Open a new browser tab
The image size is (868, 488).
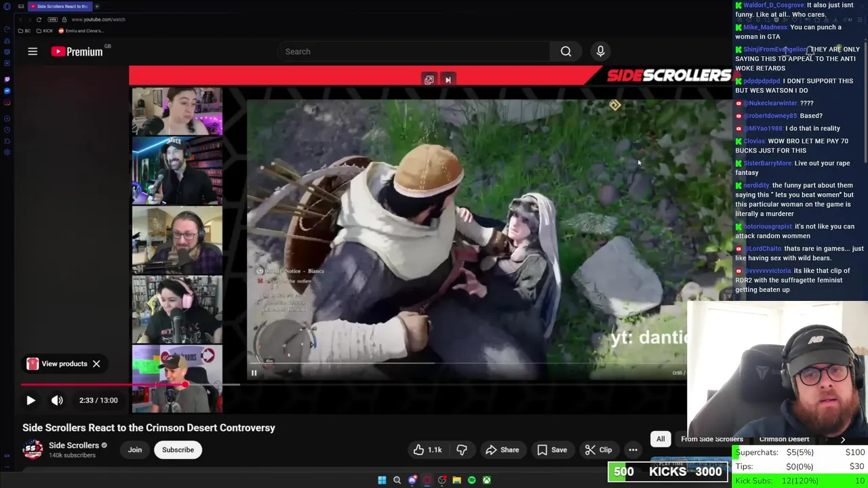tap(97, 6)
